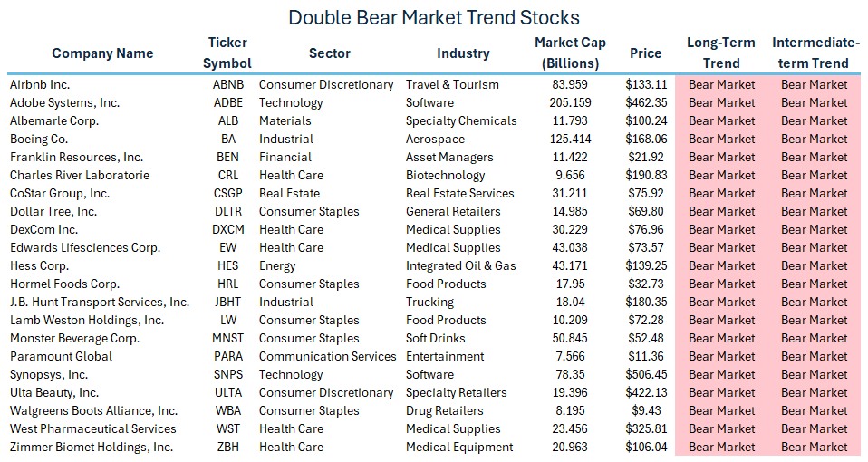Screen dimensions: 868x462
Task: Select the Communication Services sector cell
Action: (327, 356)
